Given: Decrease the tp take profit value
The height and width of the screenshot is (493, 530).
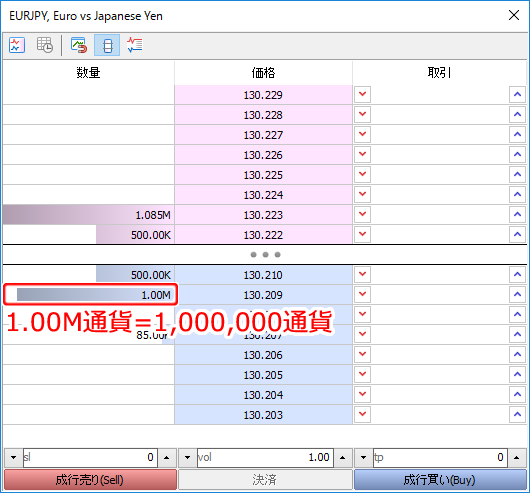Looking at the screenshot, I should 364,458.
